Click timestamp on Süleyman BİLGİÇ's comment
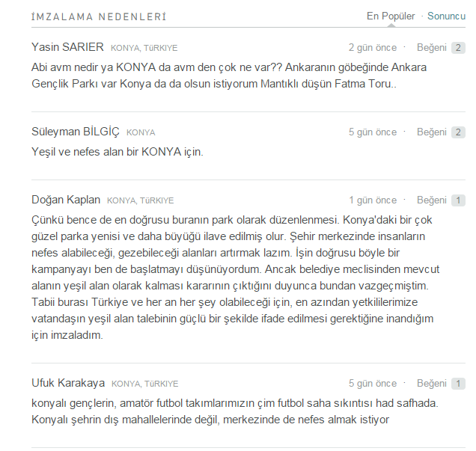The width and height of the screenshot is (476, 451). [x=372, y=132]
